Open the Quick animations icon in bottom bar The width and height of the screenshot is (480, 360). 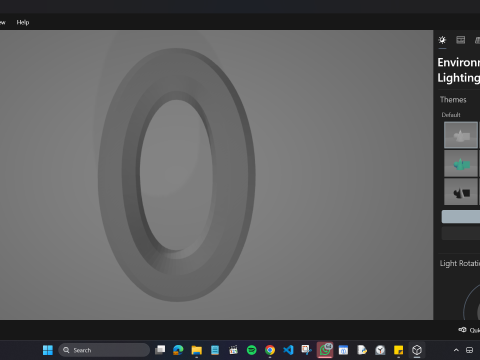click(462, 330)
